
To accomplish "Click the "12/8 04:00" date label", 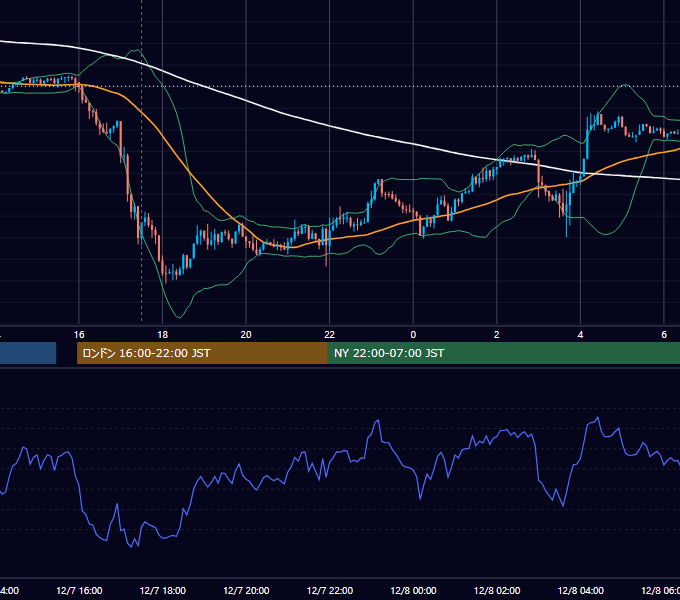I will tap(581, 590).
